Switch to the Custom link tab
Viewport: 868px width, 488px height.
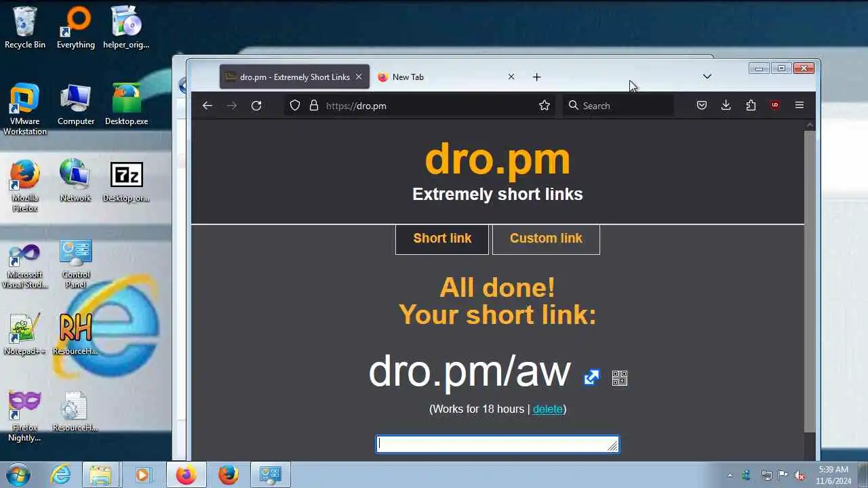[546, 239]
